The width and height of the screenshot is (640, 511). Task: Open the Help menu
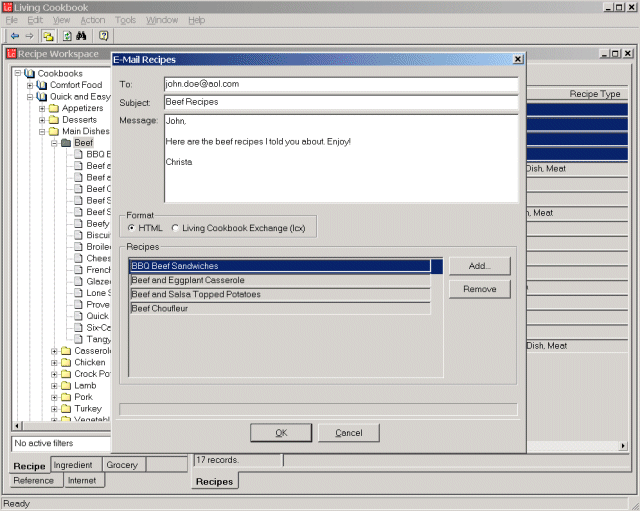click(196, 20)
